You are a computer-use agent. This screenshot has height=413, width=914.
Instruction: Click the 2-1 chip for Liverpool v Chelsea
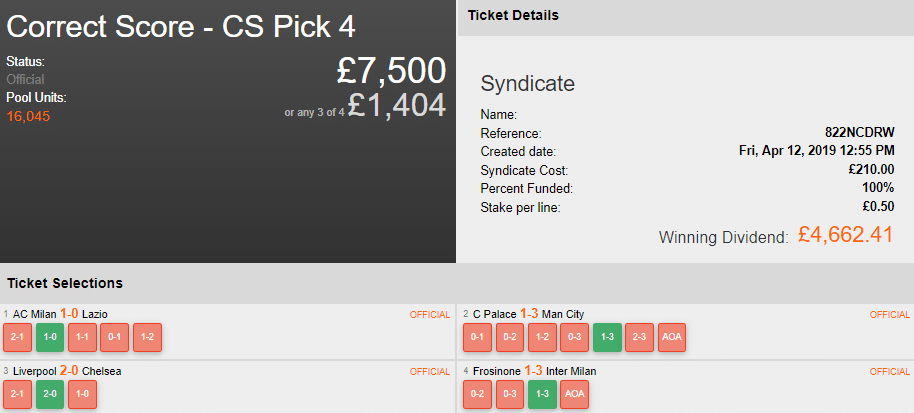(17, 395)
